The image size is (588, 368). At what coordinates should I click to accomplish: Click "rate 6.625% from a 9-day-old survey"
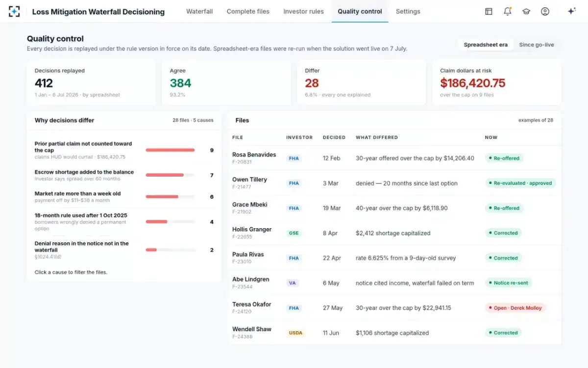pyautogui.click(x=406, y=258)
